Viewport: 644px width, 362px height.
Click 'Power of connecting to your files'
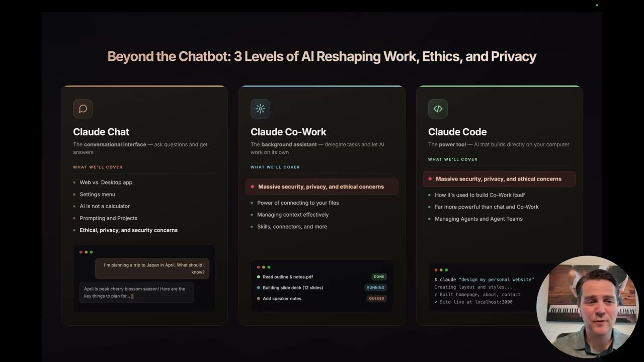click(x=298, y=203)
